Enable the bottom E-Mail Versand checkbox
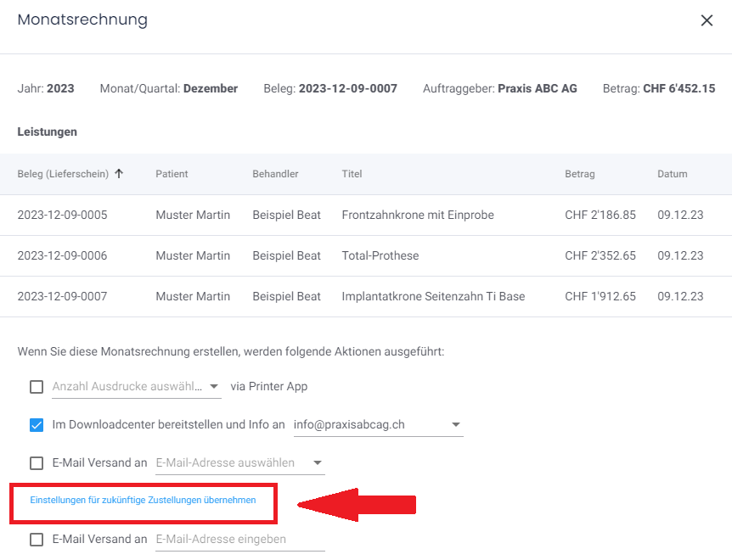This screenshot has width=732, height=560. click(37, 539)
